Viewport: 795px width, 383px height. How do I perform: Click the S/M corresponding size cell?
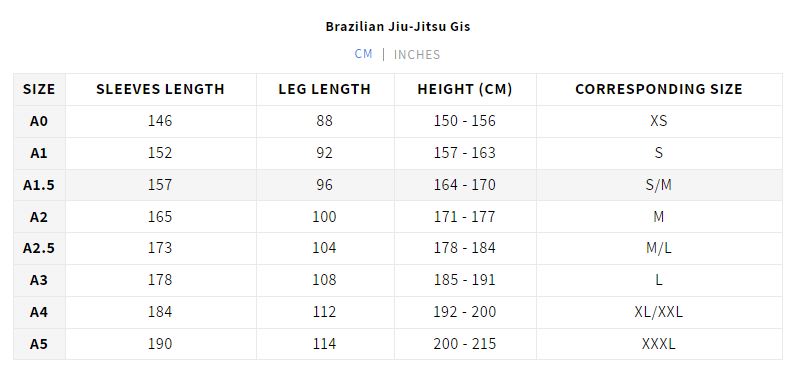click(659, 185)
